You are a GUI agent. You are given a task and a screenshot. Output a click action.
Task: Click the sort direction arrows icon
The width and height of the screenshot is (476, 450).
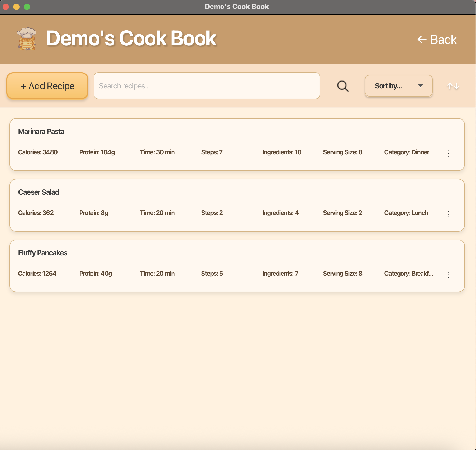coord(453,86)
